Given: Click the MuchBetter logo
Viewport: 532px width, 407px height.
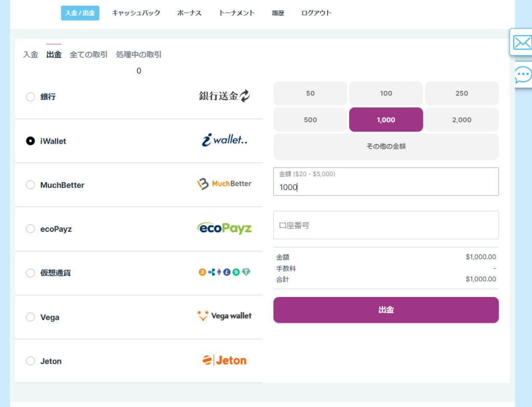Looking at the screenshot, I should click(x=224, y=183).
